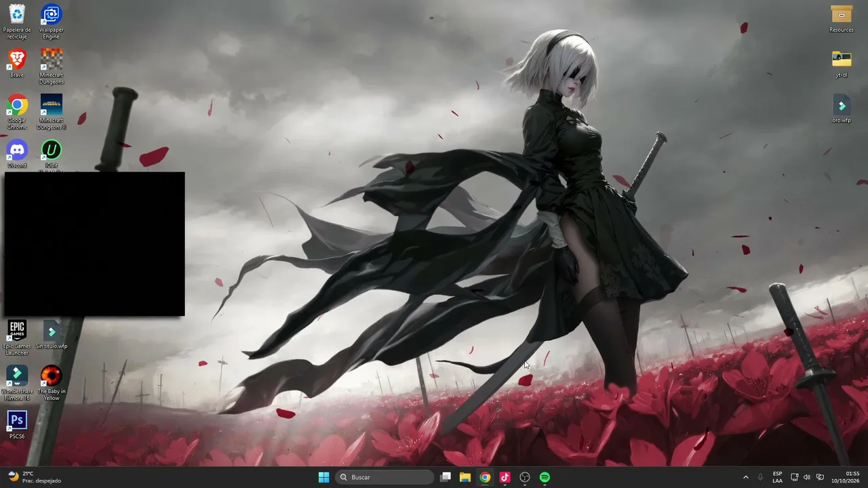Open network settings from the system tray
Image resolution: width=868 pixels, height=488 pixels.
[795, 477]
